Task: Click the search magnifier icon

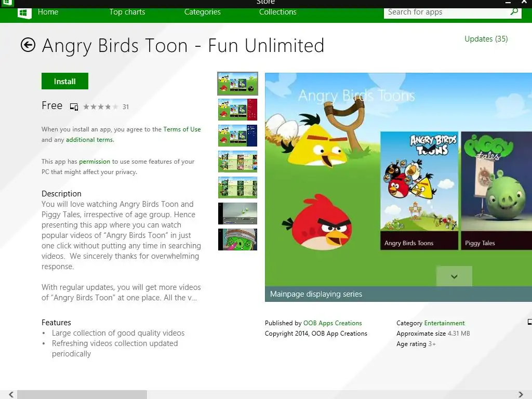Action: pyautogui.click(x=514, y=11)
